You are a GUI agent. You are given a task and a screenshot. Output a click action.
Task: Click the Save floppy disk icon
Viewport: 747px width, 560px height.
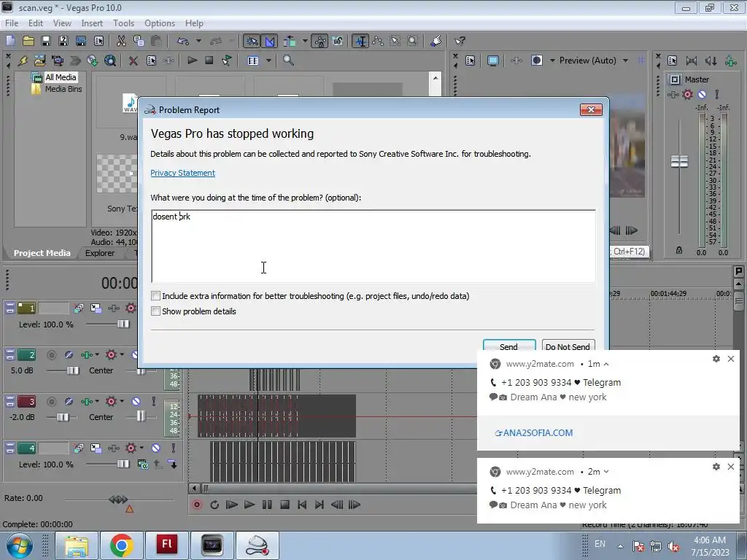click(x=46, y=41)
